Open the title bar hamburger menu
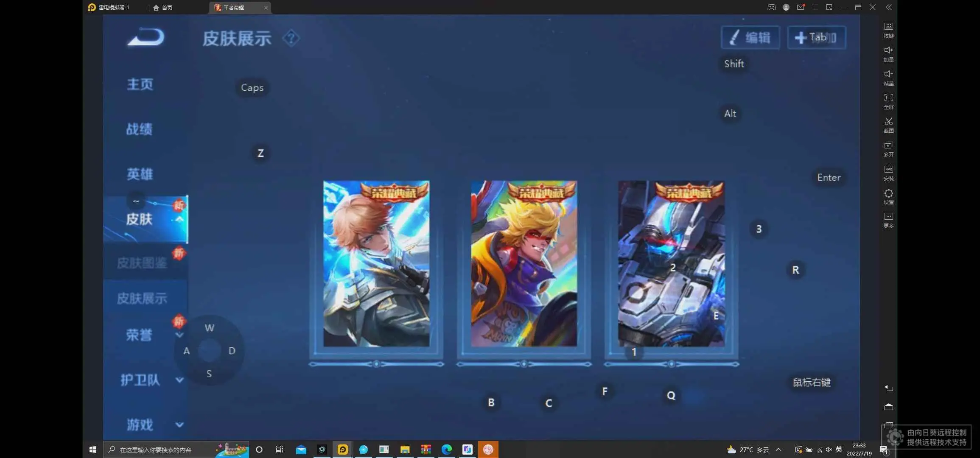Viewport: 980px width, 458px height. (x=815, y=7)
